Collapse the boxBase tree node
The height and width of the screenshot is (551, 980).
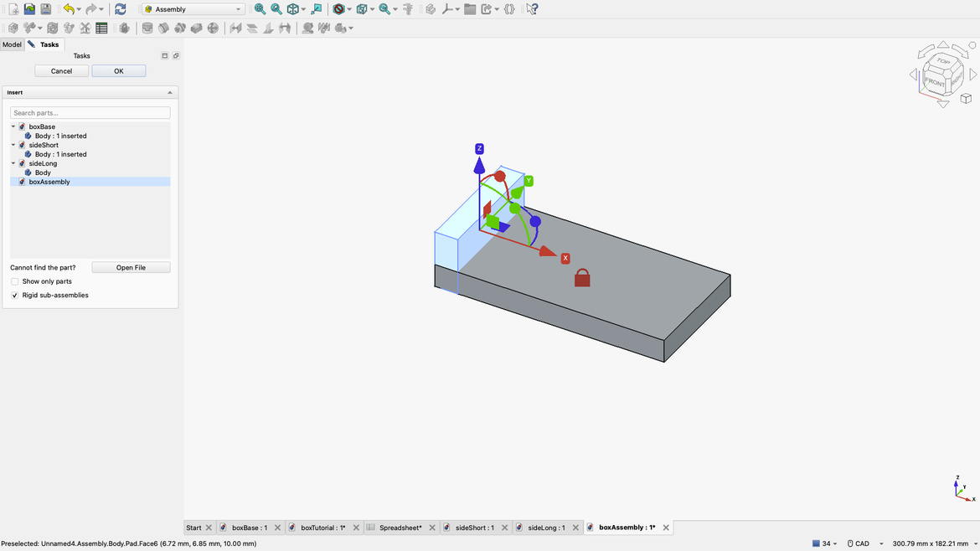coord(13,126)
